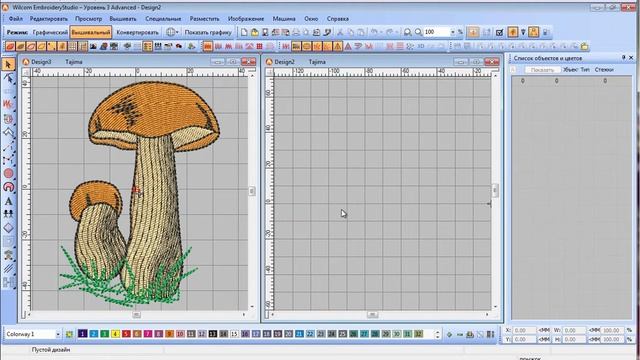Click the Save design icon
Image resolution: width=640 pixels, height=360 pixels.
264,32
